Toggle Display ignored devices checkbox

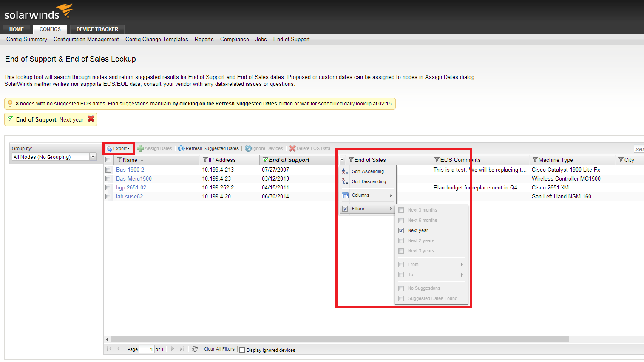242,350
